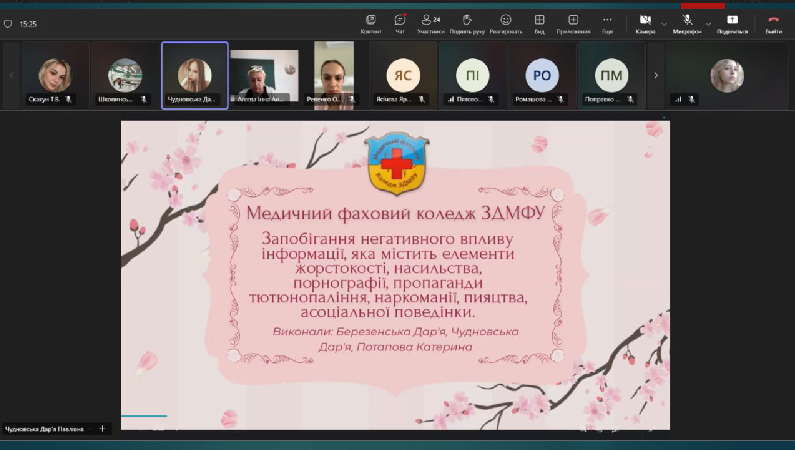Click the shared presentation slide
The image size is (795, 450).
pyautogui.click(x=395, y=275)
